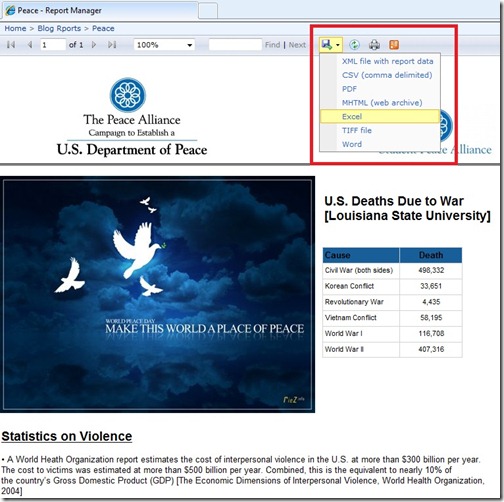Open the 100% zoom level dropdown
Viewport: 504px width, 502px height.
click(x=164, y=45)
